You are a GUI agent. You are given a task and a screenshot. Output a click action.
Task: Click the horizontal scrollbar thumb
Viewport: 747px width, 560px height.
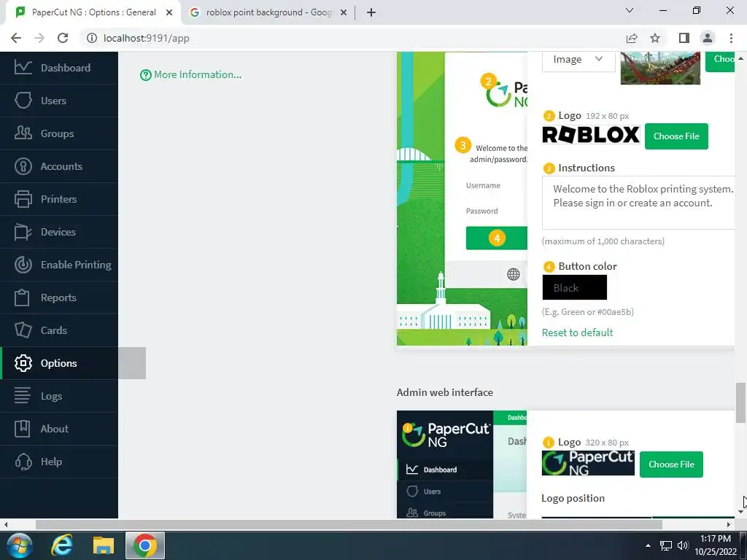click(349, 524)
